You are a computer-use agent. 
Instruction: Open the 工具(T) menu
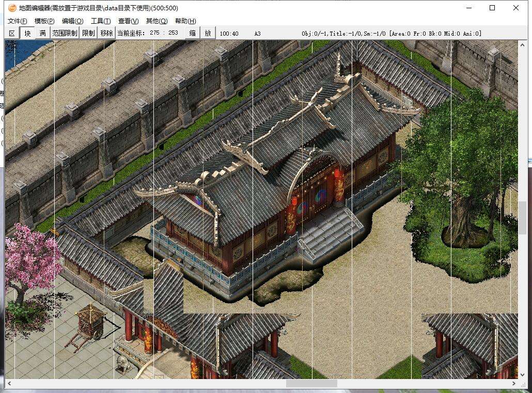(x=101, y=21)
